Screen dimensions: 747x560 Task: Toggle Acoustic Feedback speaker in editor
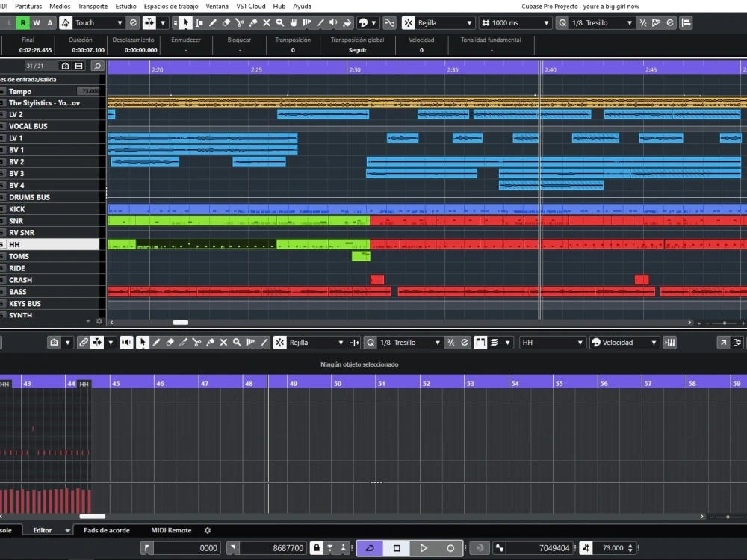[126, 343]
